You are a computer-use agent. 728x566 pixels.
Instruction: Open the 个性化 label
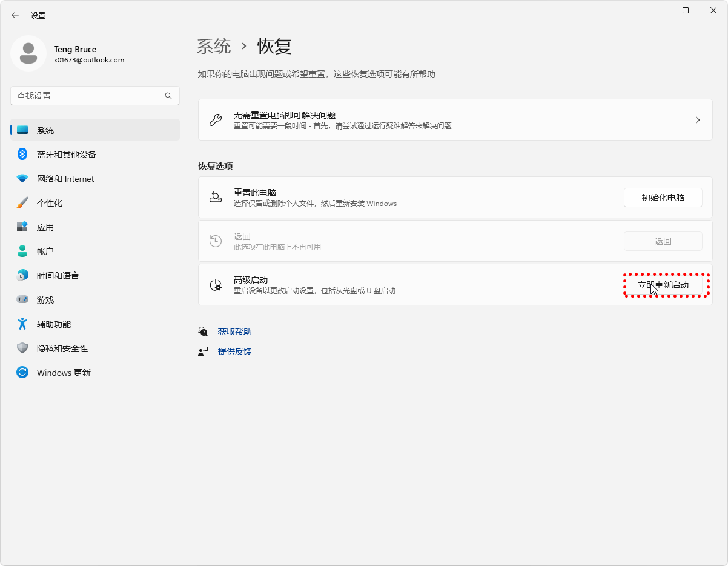(50, 203)
